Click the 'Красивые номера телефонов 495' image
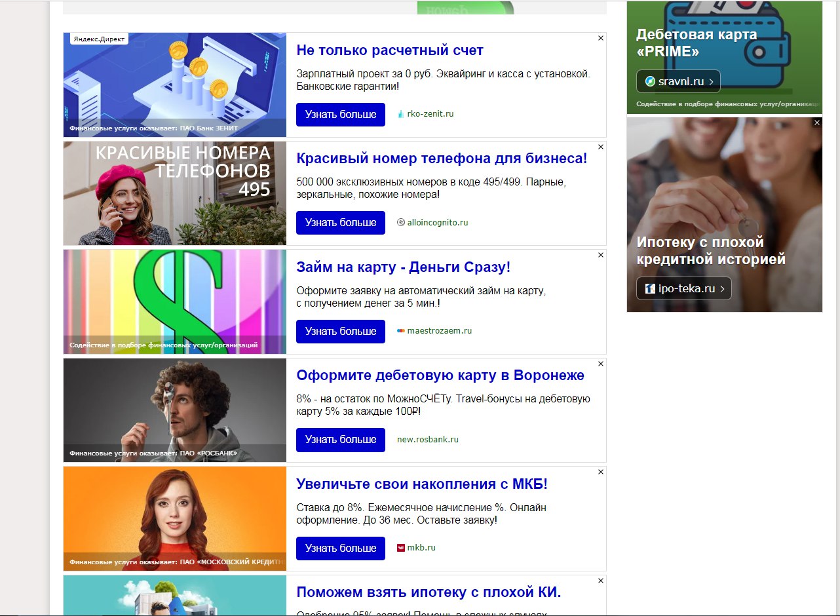 tap(175, 193)
